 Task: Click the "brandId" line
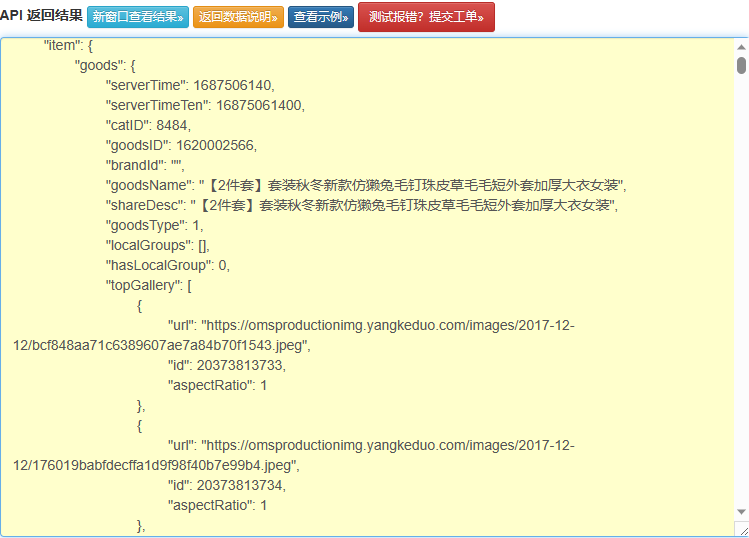click(145, 165)
